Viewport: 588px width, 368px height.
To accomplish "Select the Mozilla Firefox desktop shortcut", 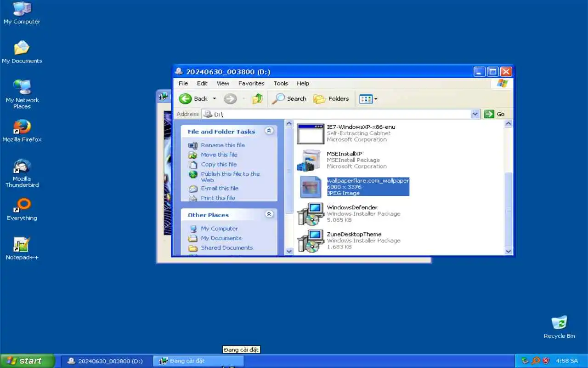I will pos(22,131).
